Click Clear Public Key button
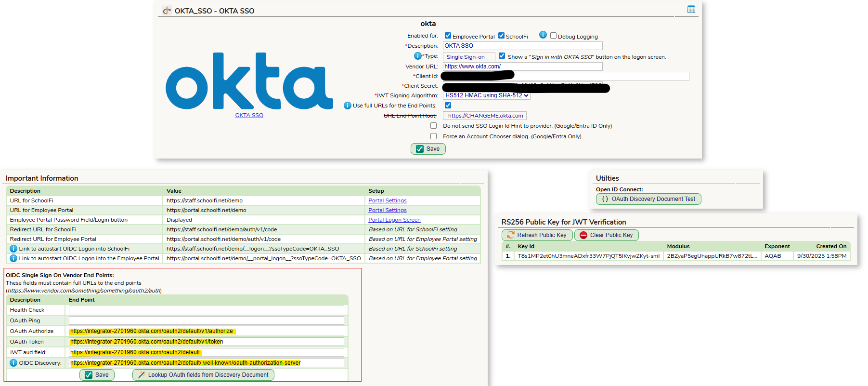868x386 pixels. click(x=607, y=235)
